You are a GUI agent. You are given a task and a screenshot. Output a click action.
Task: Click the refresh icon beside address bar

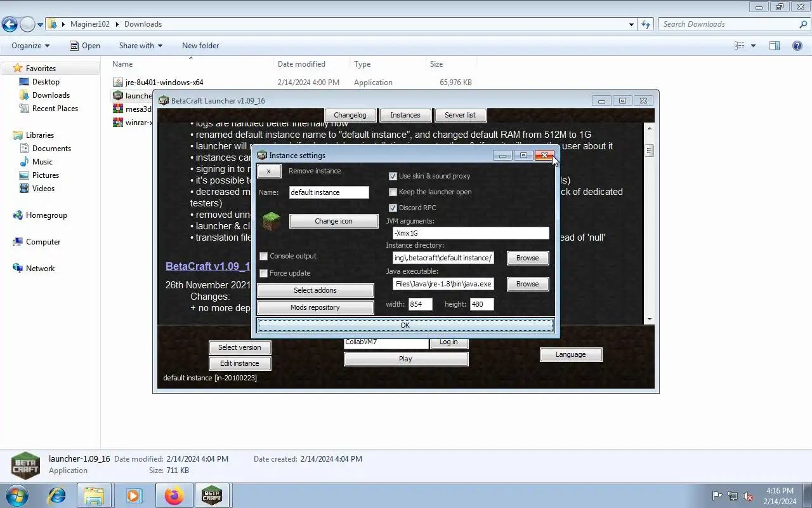(x=646, y=24)
